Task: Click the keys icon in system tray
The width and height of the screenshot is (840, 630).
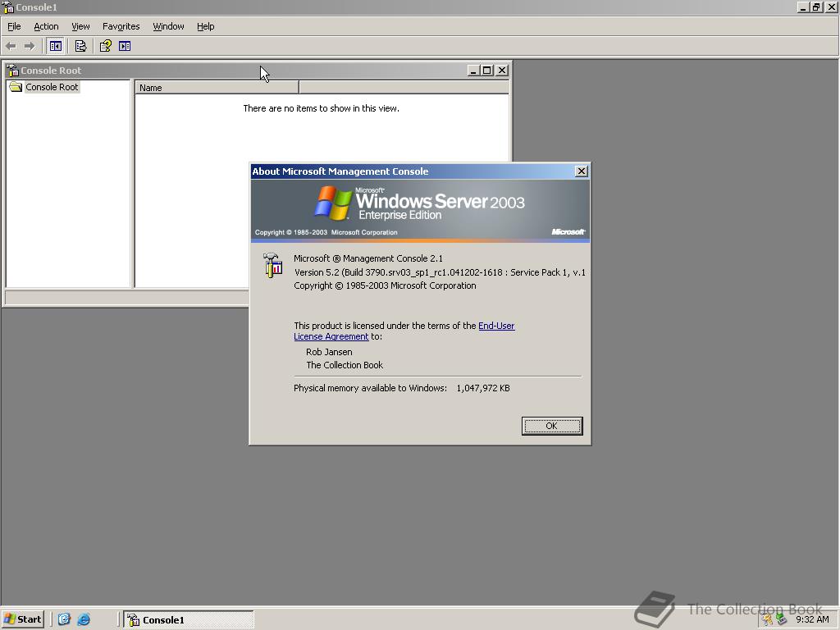Action: pos(768,619)
